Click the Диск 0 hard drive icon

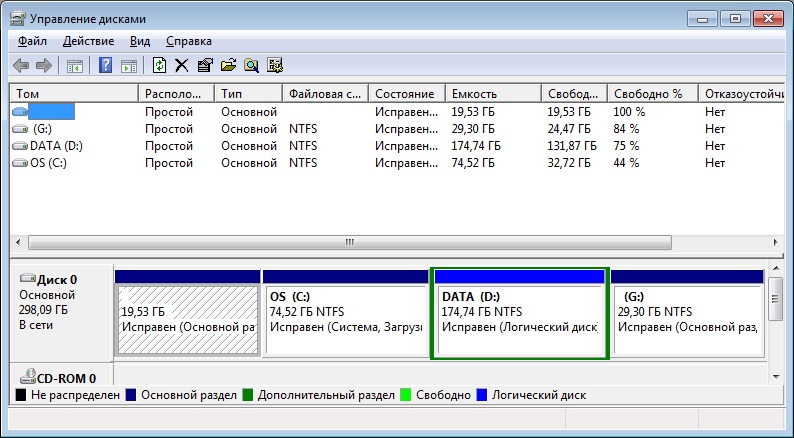point(27,278)
